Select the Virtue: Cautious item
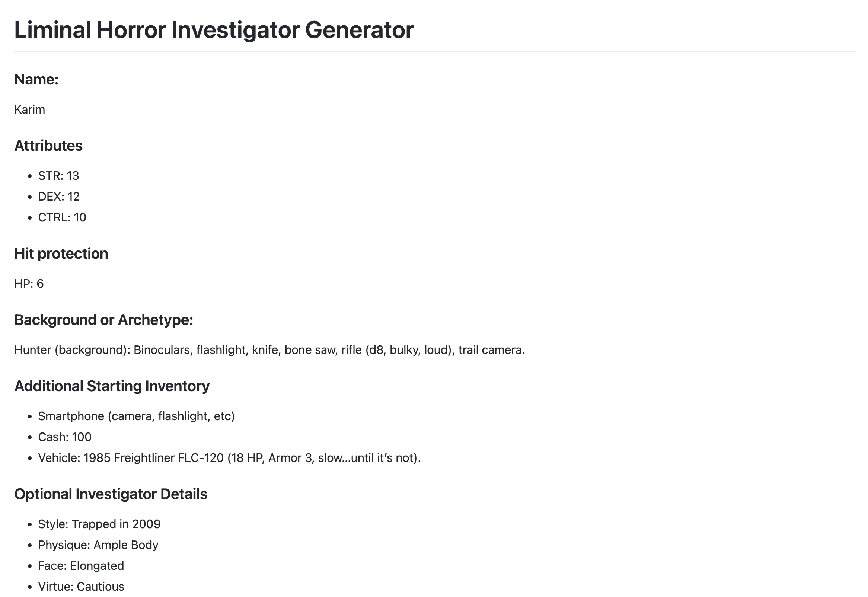Image resolution: width=868 pixels, height=597 pixels. tap(81, 587)
